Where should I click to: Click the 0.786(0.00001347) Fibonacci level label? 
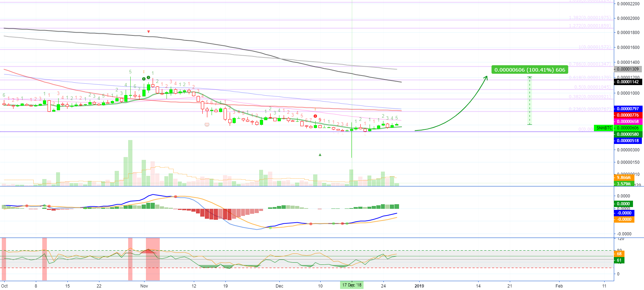point(590,64)
